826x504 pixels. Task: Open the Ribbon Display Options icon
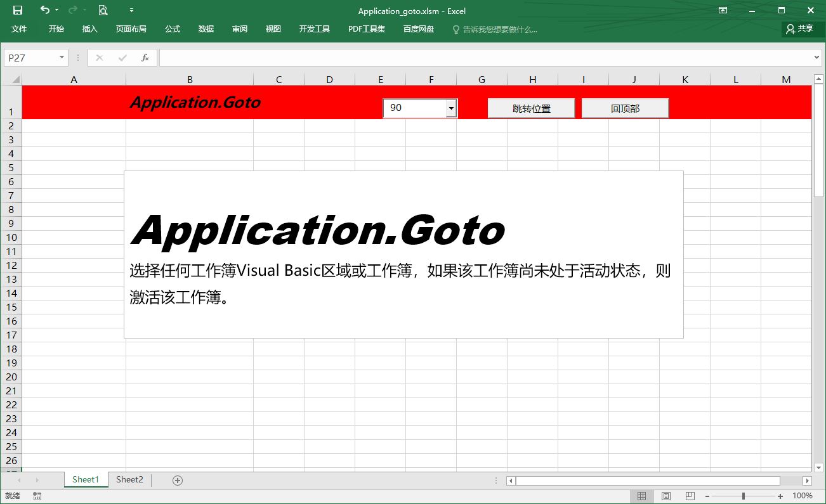[x=723, y=10]
